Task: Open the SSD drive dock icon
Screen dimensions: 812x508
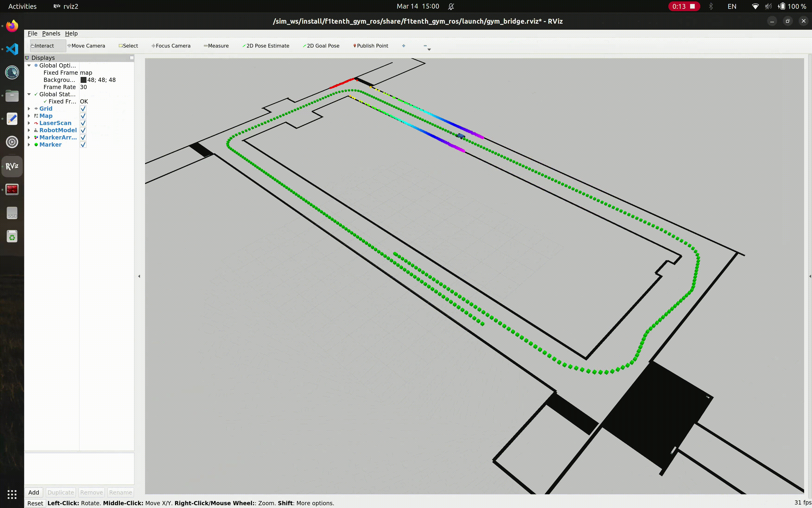Action: (x=12, y=213)
